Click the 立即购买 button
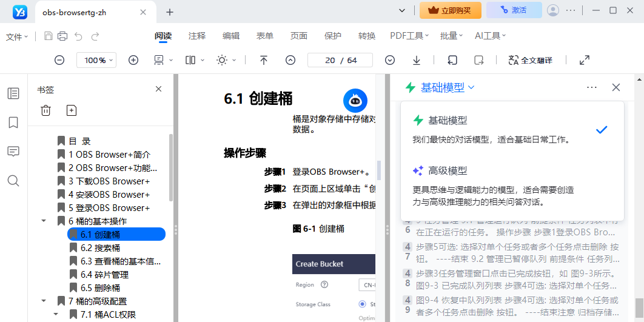 click(451, 10)
